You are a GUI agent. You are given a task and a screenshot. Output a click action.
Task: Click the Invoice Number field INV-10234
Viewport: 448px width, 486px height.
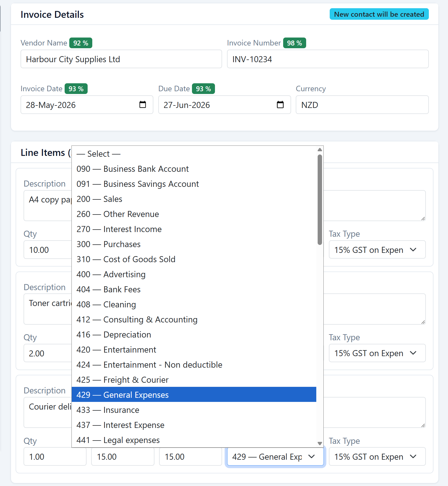(328, 59)
